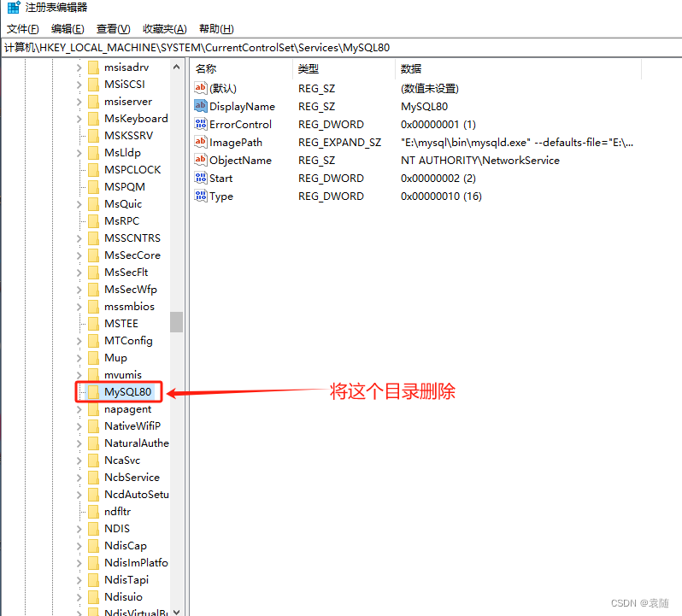The image size is (682, 616).
Task: Expand the MsSecWfp tree node
Action: pyautogui.click(x=79, y=290)
